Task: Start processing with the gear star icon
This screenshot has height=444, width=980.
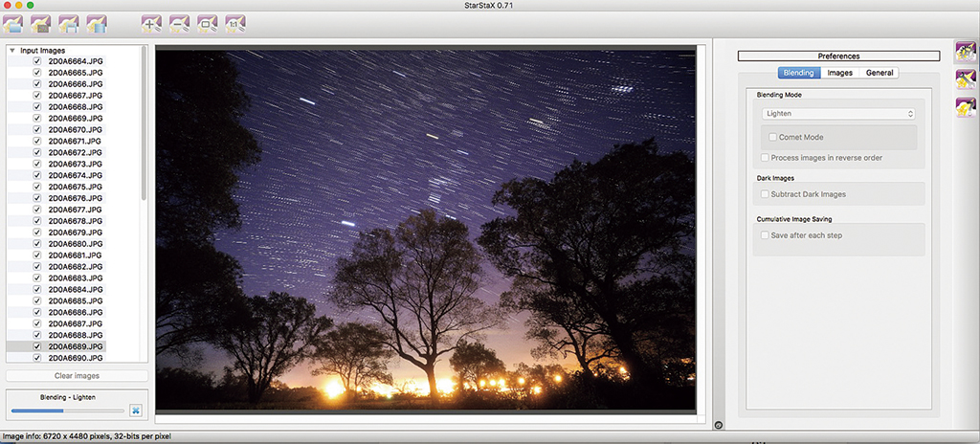Action: 966,52
